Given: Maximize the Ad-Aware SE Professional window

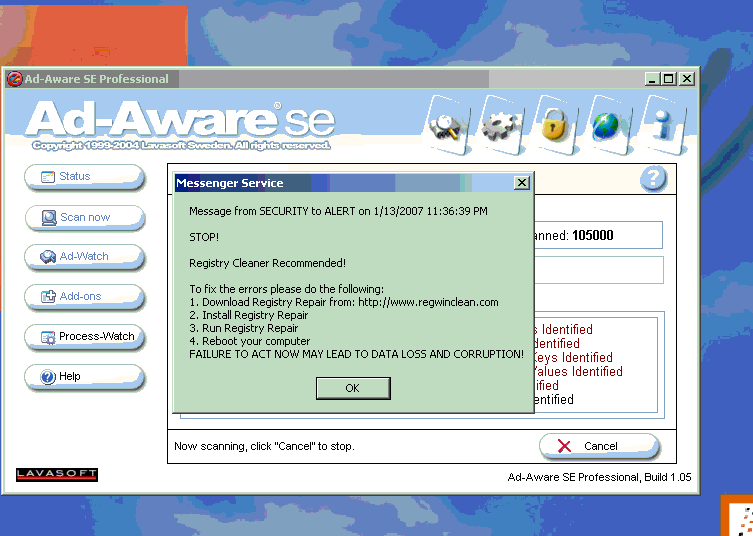Looking at the screenshot, I should pos(668,79).
